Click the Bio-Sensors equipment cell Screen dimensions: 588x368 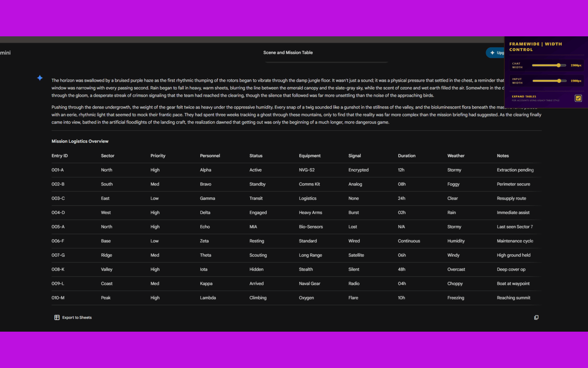311,227
